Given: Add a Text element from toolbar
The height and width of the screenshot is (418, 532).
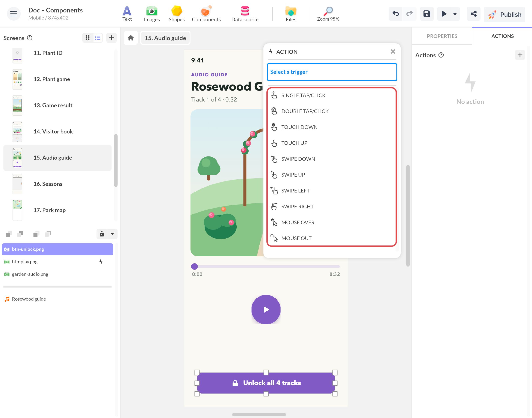Looking at the screenshot, I should (x=127, y=14).
